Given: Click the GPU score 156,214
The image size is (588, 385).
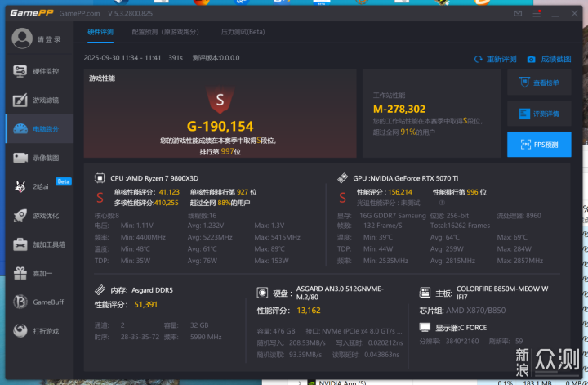Looking at the screenshot, I should pyautogui.click(x=400, y=192).
